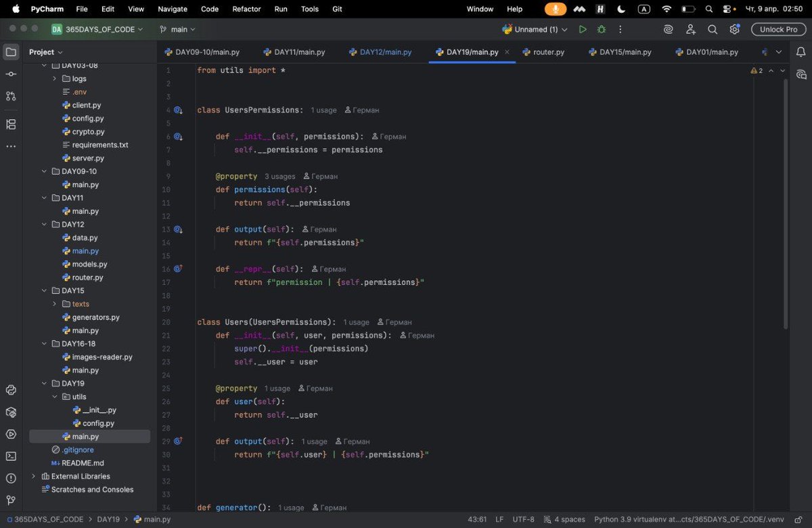
Task: Click gutter overriding icon on line 29
Action: tap(178, 441)
